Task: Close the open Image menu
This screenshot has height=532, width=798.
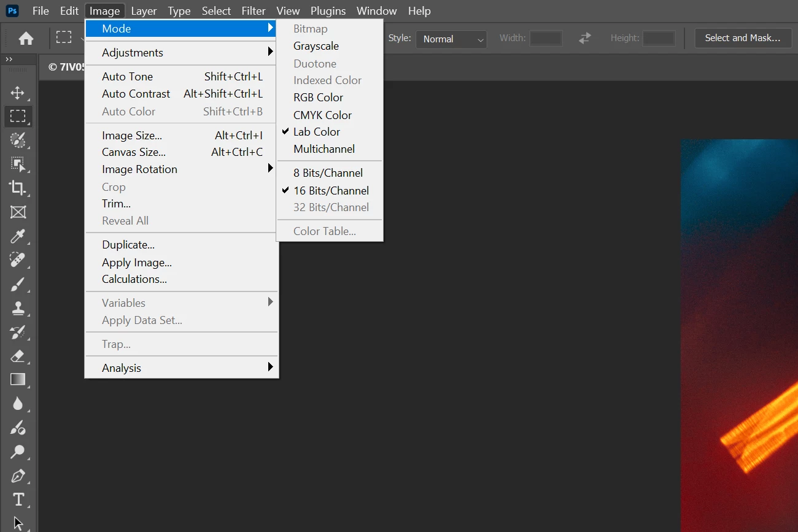Action: click(x=104, y=10)
